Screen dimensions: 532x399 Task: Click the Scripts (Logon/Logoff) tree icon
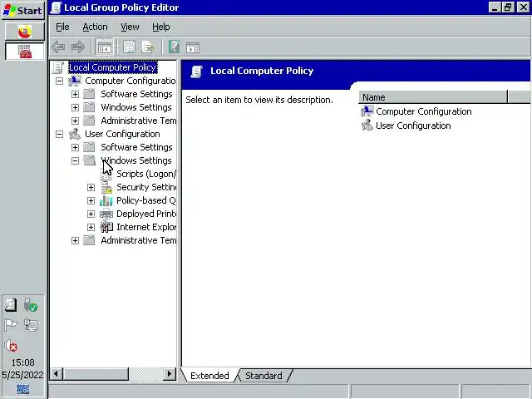point(106,175)
